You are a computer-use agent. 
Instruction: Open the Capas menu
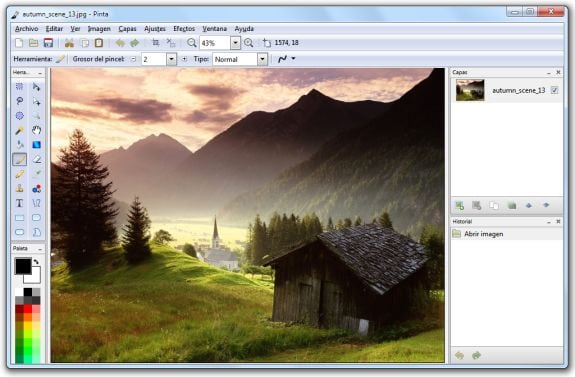tap(127, 29)
